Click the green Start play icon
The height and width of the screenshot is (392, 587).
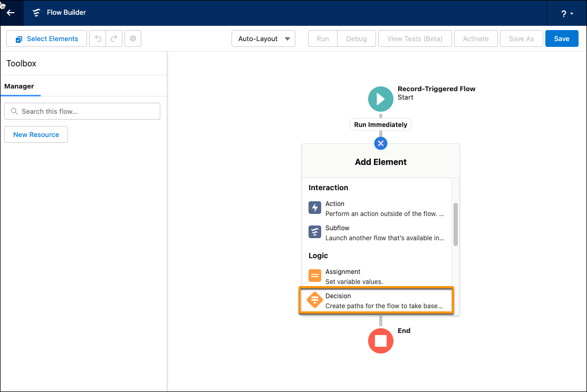pos(381,99)
